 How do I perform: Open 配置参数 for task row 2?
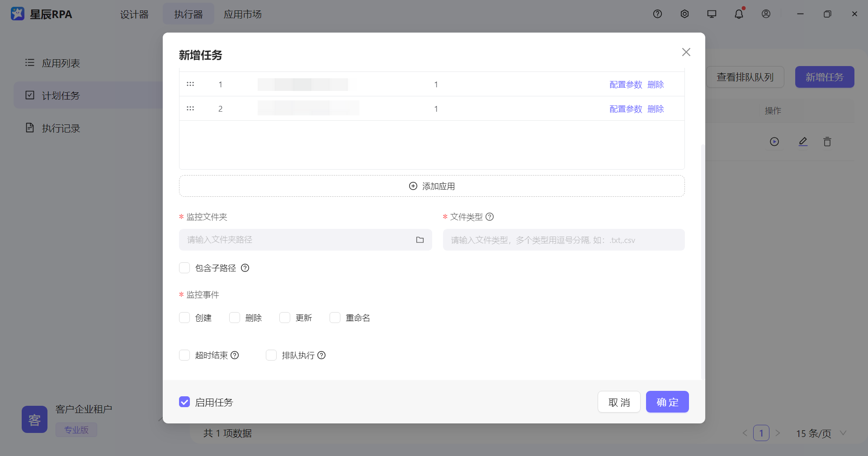coord(626,109)
